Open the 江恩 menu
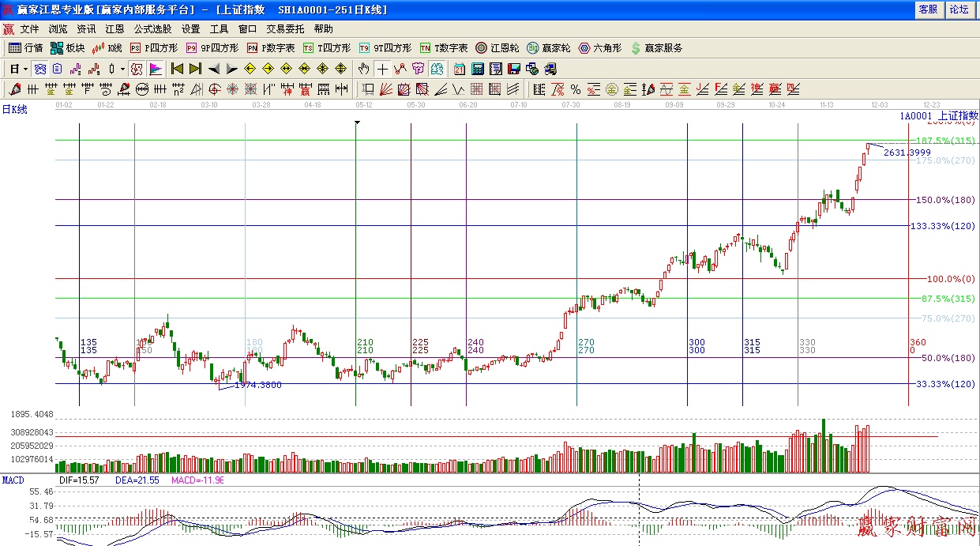 [115, 28]
